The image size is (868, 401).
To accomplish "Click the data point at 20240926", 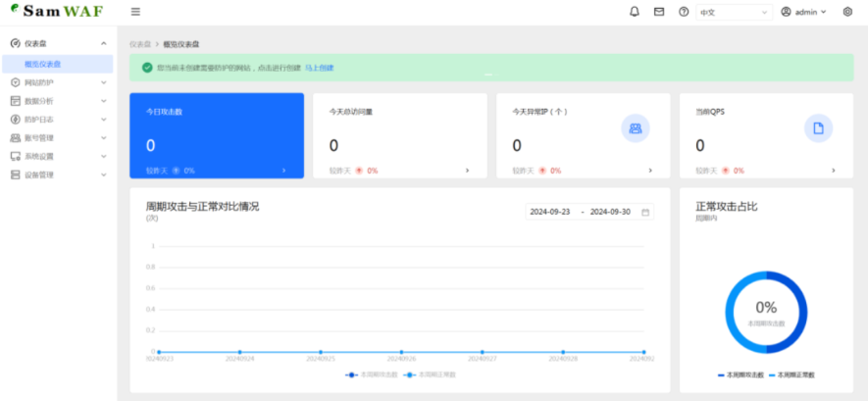I will [401, 352].
